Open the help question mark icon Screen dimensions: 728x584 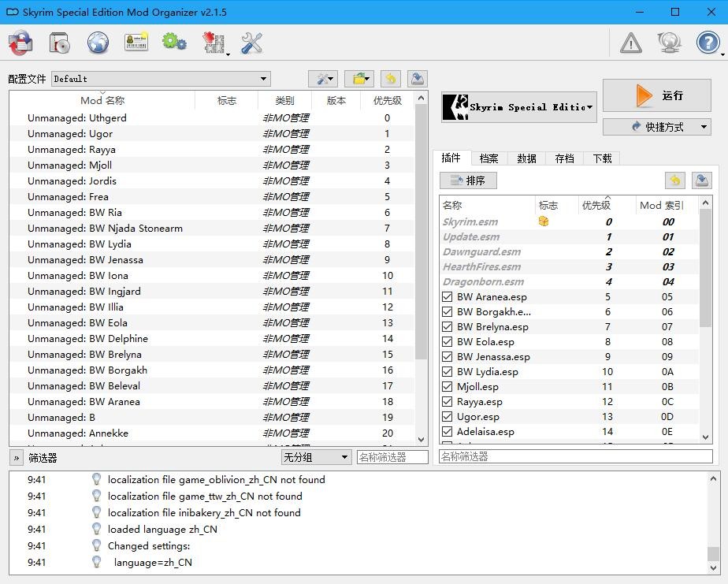[x=708, y=43]
